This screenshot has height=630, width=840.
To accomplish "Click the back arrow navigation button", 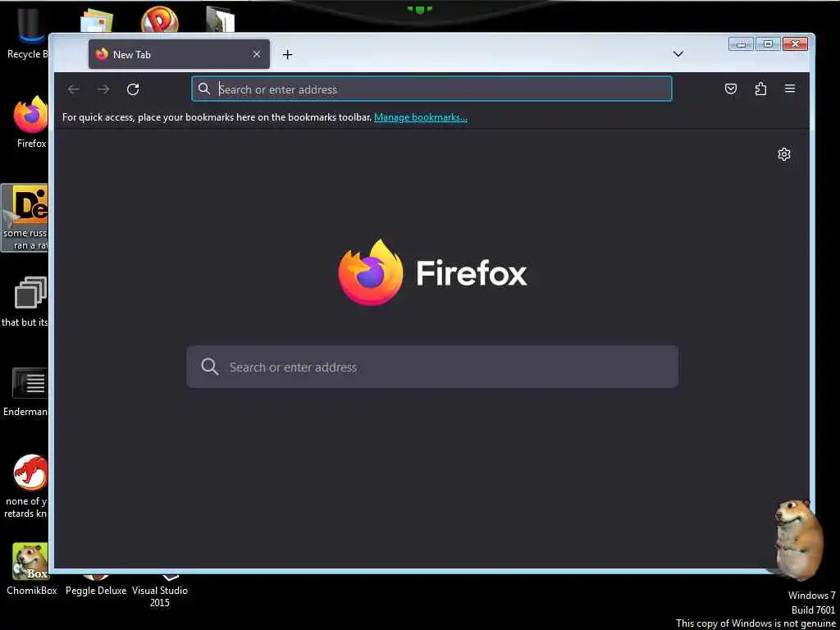I will point(73,89).
